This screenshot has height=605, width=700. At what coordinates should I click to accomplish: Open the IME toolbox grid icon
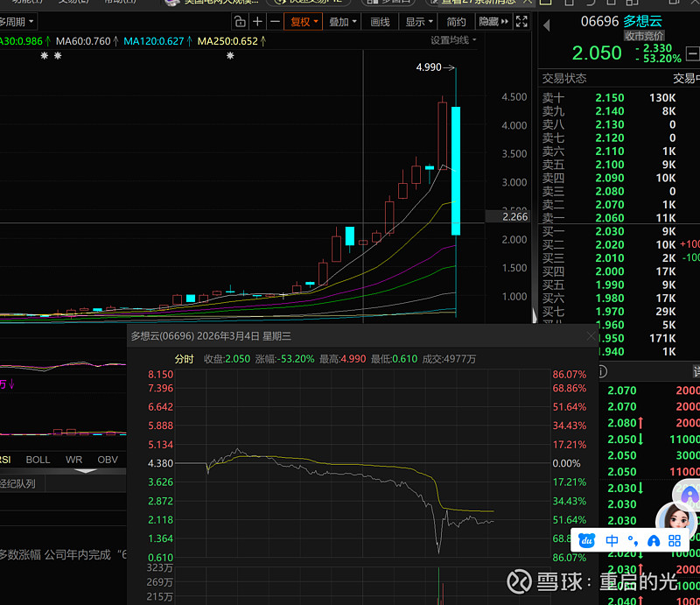[x=675, y=541]
